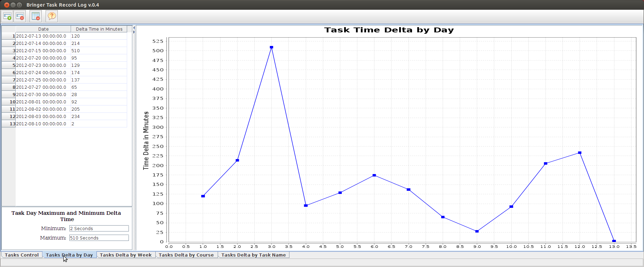Viewport: 644px width, 267px height.
Task: Expand the split pane with right arrow
Action: pyautogui.click(x=134, y=32)
